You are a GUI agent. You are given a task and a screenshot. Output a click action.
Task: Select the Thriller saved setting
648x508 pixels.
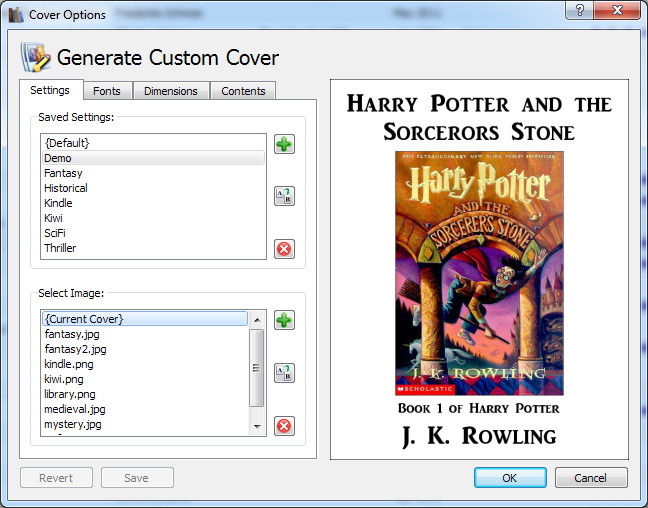coord(153,248)
